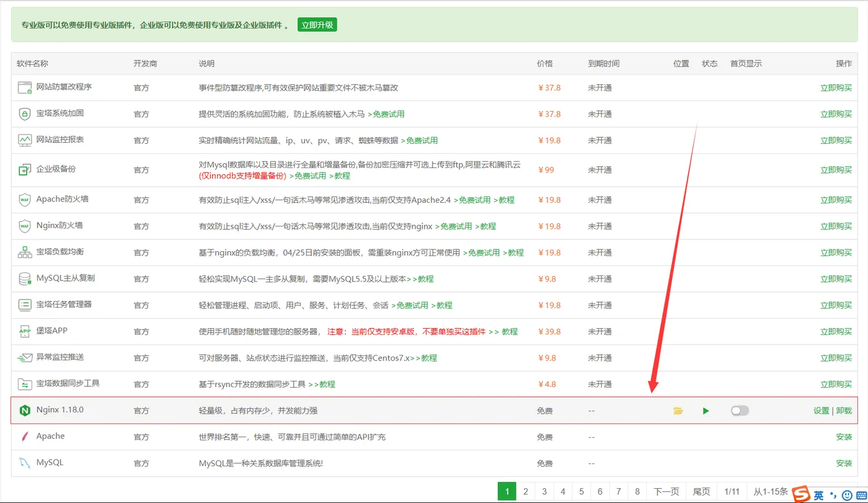868x503 pixels.
Task: Click the MySQL主从复制 database icon
Action: pyautogui.click(x=25, y=279)
